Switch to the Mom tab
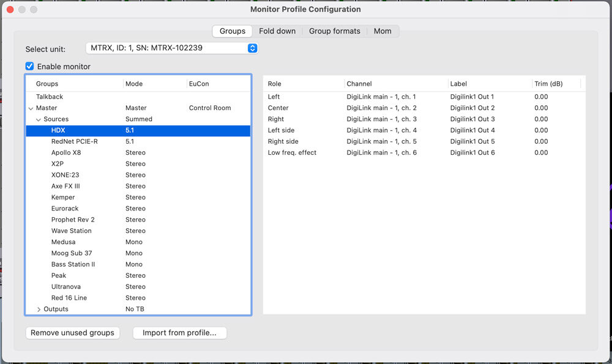Viewport: 612px width, 364px height. click(382, 31)
